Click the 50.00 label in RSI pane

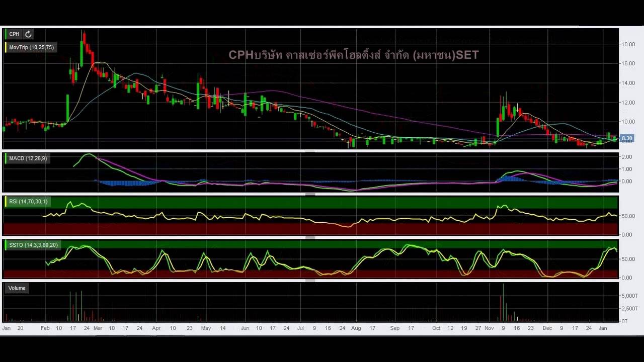click(x=628, y=216)
